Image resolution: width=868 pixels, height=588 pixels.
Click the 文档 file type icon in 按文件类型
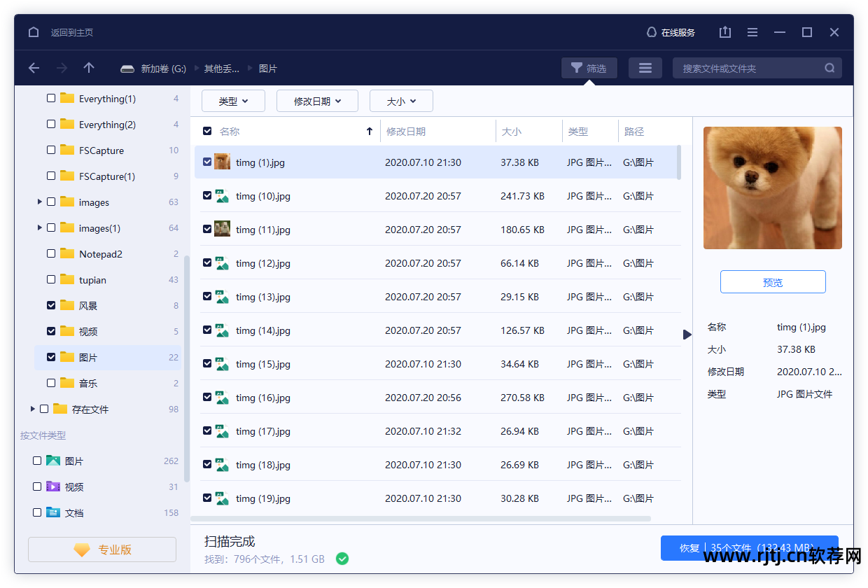point(53,512)
